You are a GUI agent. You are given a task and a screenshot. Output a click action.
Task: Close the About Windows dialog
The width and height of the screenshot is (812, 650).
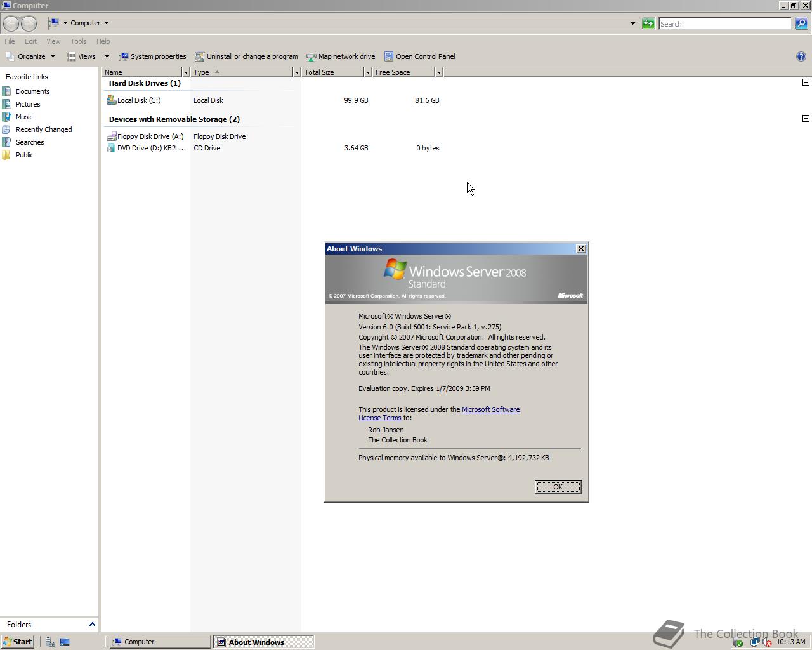[x=580, y=249]
